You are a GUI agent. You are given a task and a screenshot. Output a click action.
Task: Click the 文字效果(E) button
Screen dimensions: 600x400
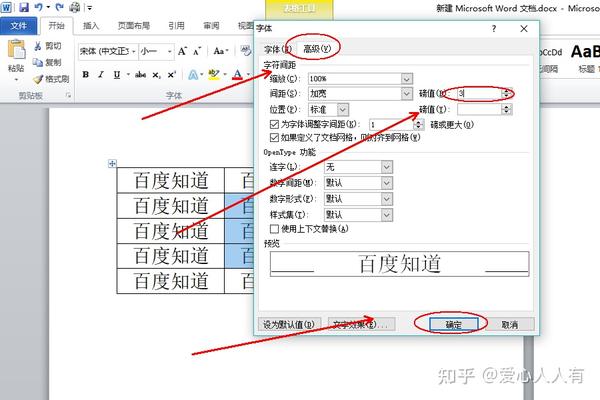pos(361,325)
